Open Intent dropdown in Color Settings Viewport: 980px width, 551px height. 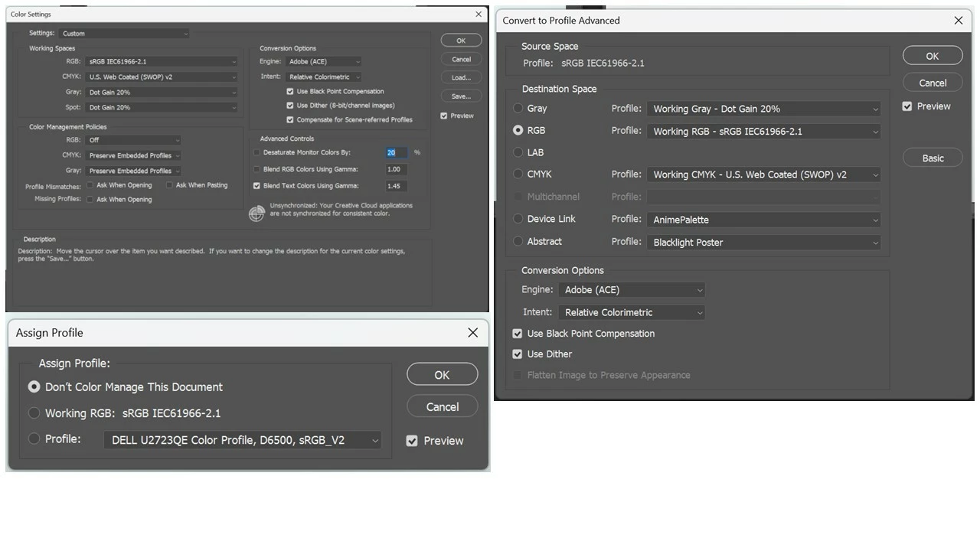tap(323, 77)
